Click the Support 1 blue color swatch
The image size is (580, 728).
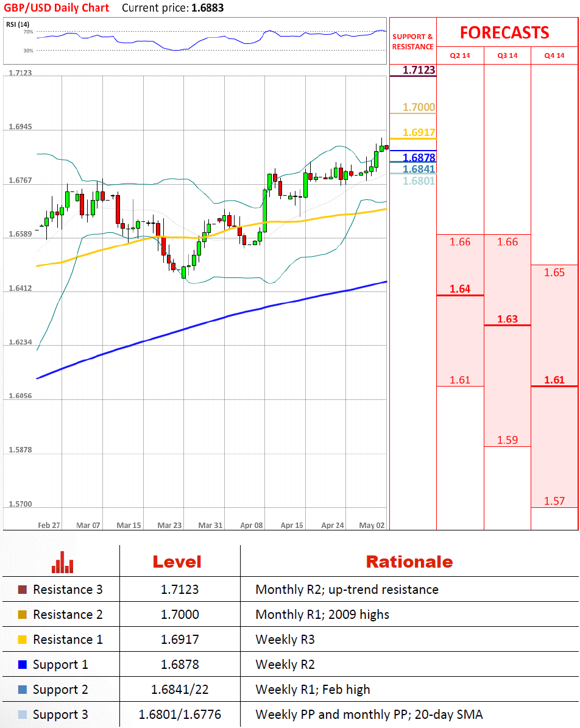click(23, 665)
